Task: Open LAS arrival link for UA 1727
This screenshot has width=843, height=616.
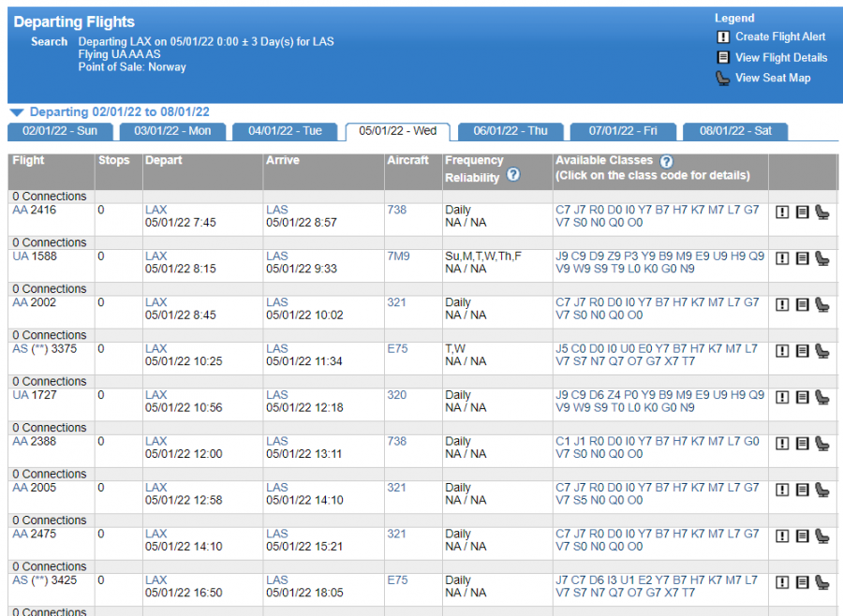Action: (277, 394)
